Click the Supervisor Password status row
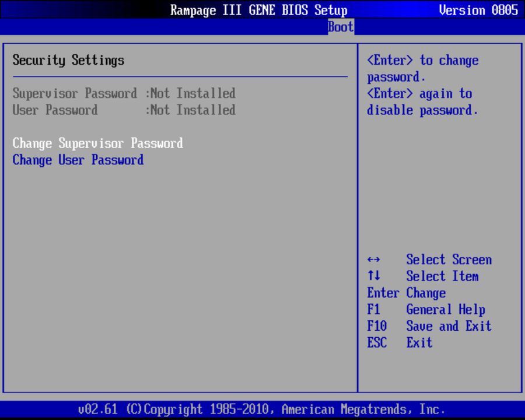Image resolution: width=525 pixels, height=420 pixels. point(124,93)
